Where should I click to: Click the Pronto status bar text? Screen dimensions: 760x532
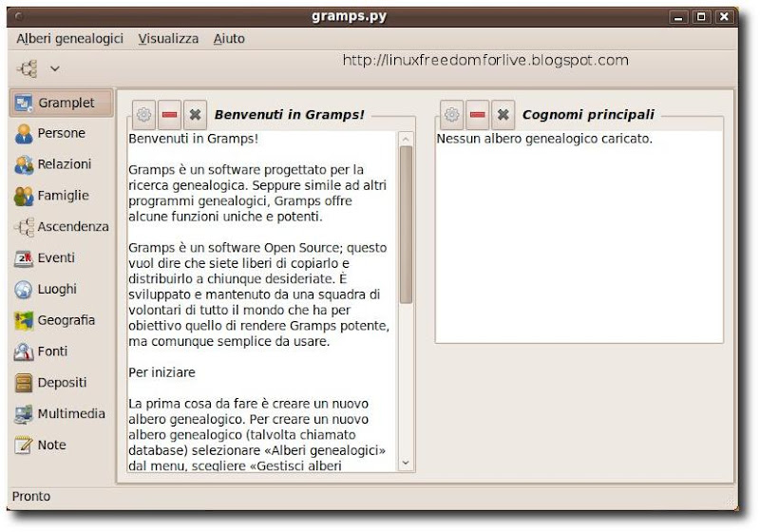pyautogui.click(x=31, y=497)
